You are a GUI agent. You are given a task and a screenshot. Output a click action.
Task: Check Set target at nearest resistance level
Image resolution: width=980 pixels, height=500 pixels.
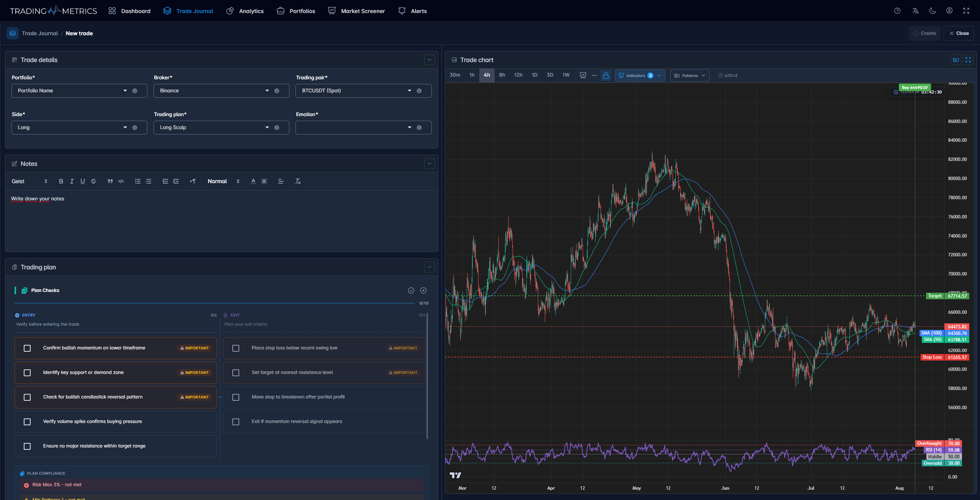(236, 373)
